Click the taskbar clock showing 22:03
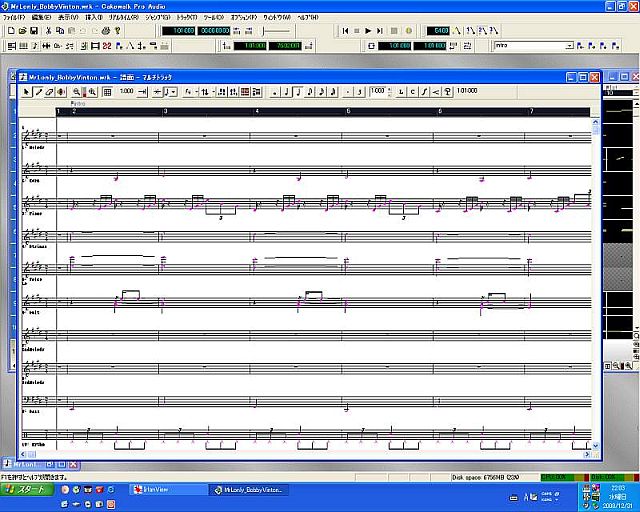640x512 pixels. click(x=619, y=488)
